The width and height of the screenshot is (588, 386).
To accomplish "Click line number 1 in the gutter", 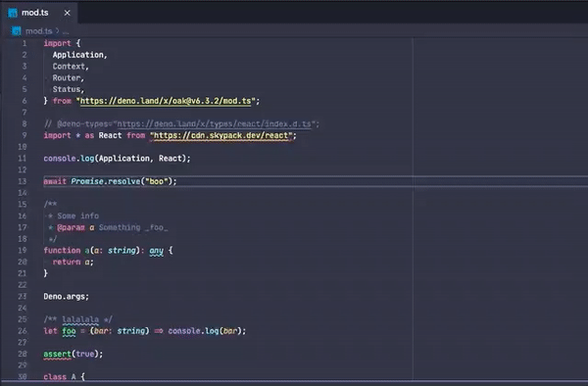I will click(x=24, y=43).
